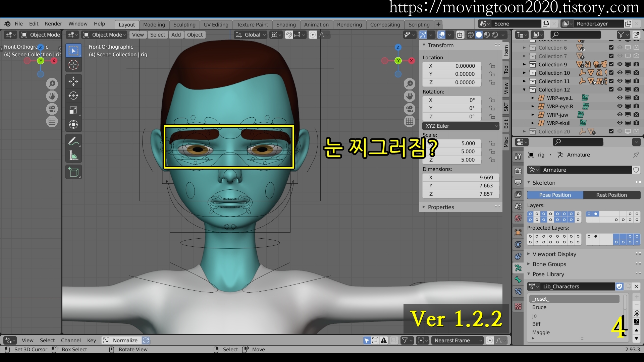Viewport: 644px width, 362px height.
Task: Open the Render menu
Action: (53, 24)
